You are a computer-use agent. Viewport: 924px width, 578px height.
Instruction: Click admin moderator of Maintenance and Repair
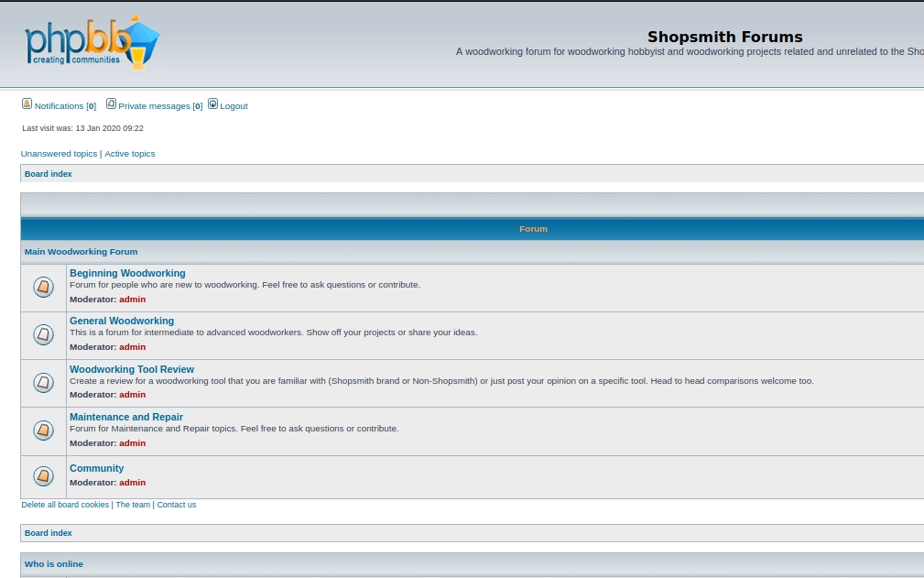pos(132,443)
